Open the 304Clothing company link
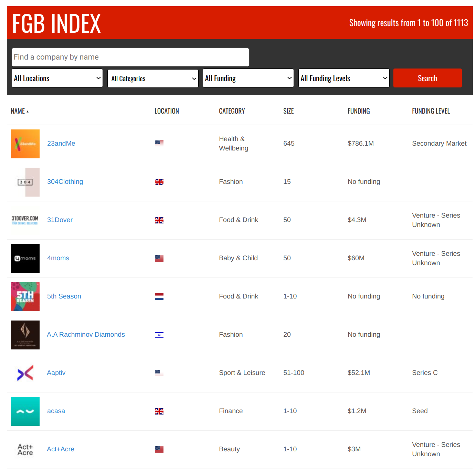 click(x=65, y=182)
